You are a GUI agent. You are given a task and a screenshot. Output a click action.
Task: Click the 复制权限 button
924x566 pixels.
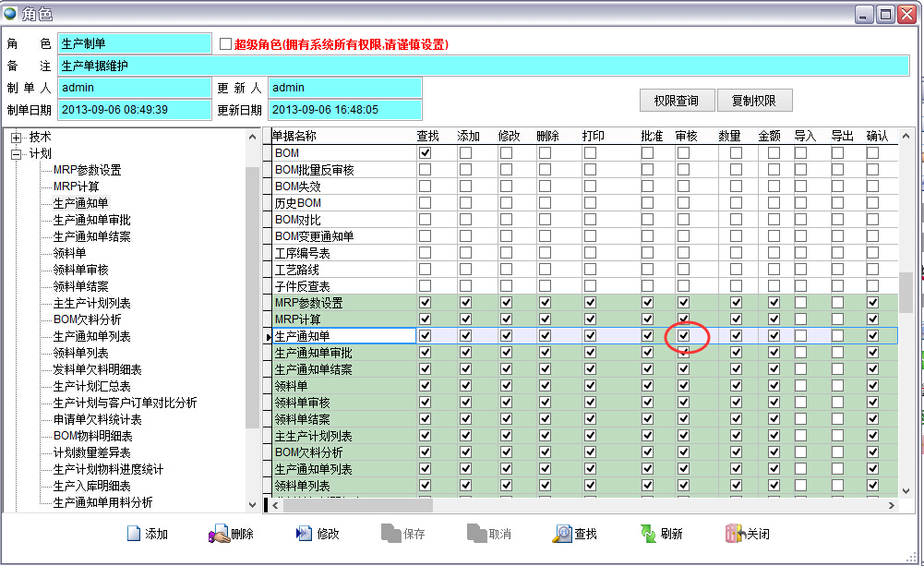pyautogui.click(x=753, y=101)
